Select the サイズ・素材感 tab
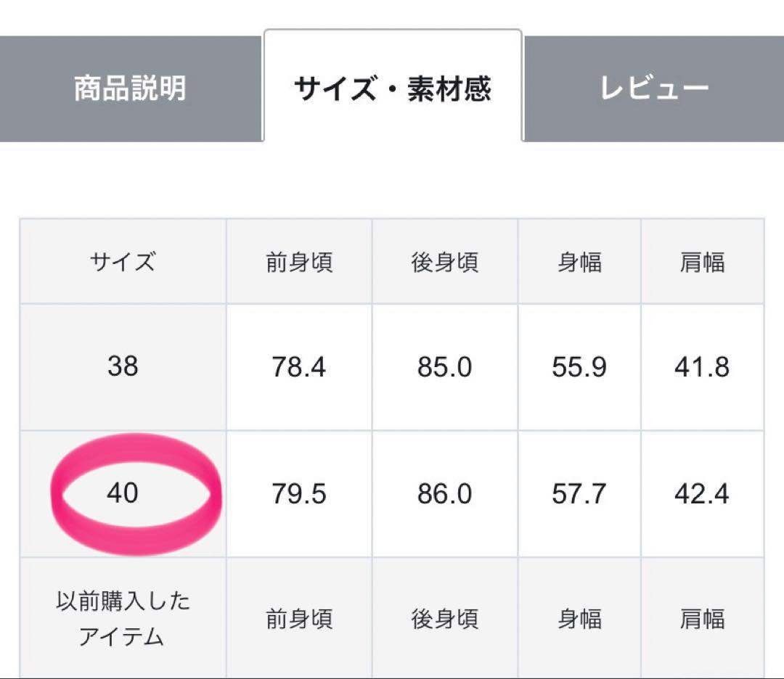Image resolution: width=784 pixels, height=679 pixels. 392,89
